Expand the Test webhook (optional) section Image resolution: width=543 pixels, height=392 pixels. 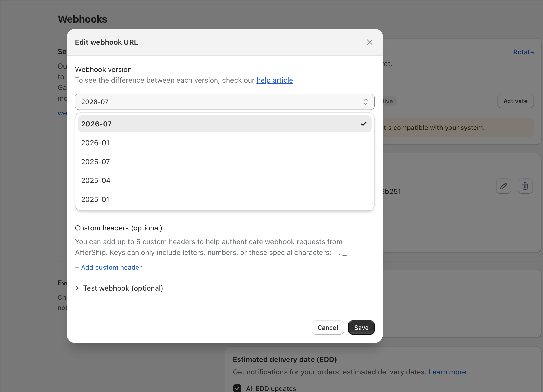coord(119,288)
